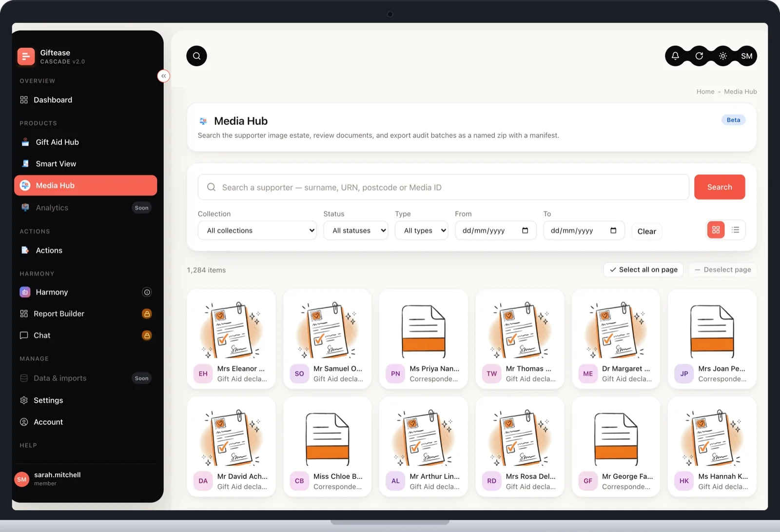This screenshot has width=780, height=532.
Task: Go to Dashboard in the sidebar
Action: coord(86,100)
